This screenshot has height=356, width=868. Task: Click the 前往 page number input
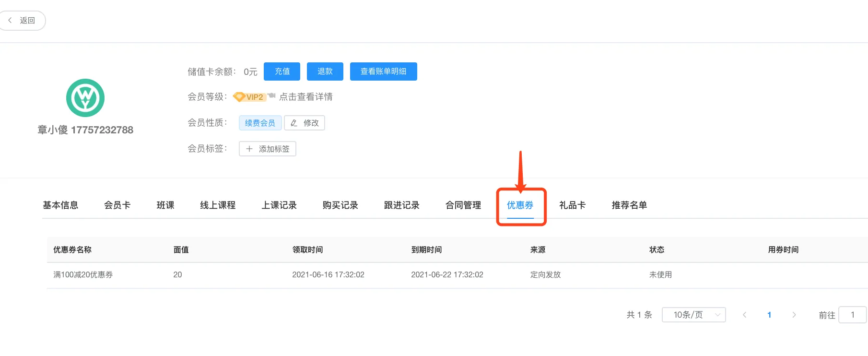[x=852, y=315]
